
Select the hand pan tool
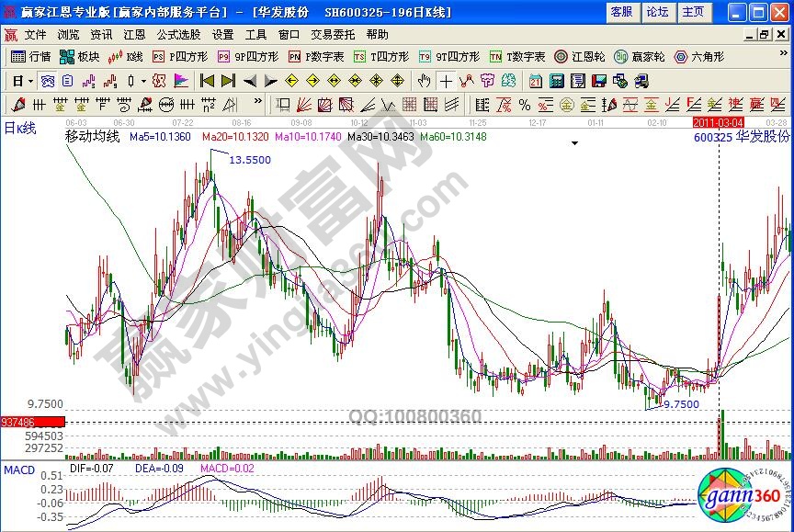424,81
